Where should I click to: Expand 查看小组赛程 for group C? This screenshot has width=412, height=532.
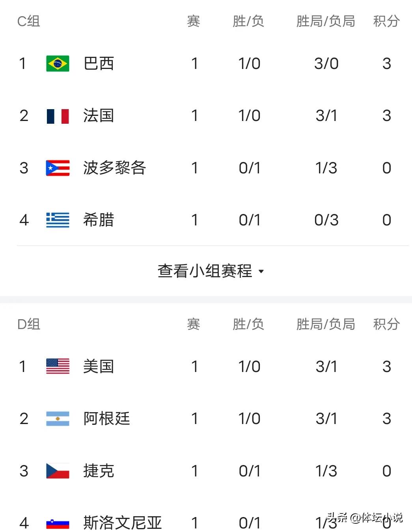coord(211,271)
